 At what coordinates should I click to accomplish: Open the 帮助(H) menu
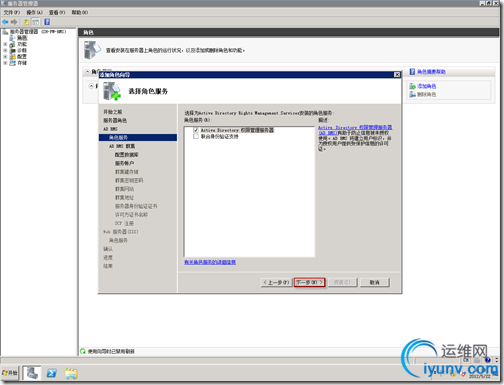tap(79, 12)
